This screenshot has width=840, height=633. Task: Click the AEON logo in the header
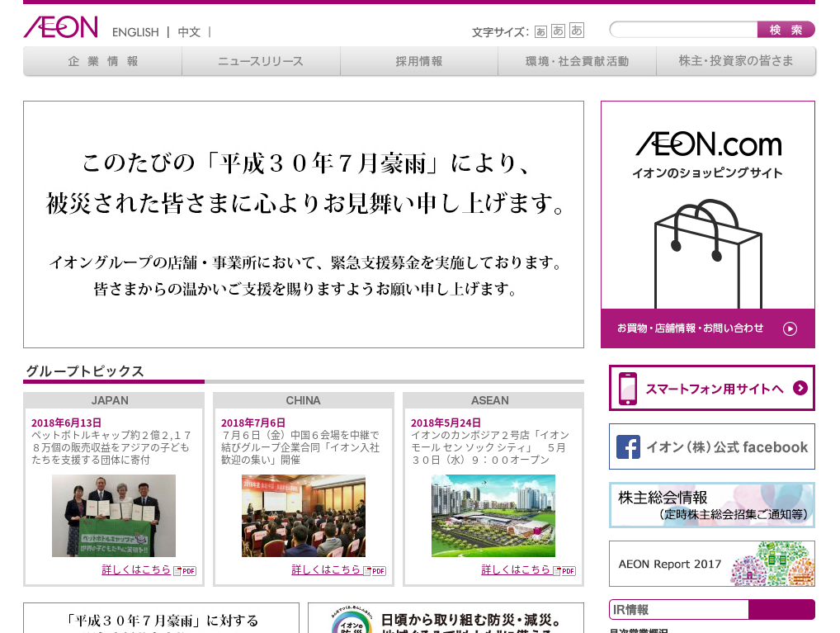click(x=60, y=26)
